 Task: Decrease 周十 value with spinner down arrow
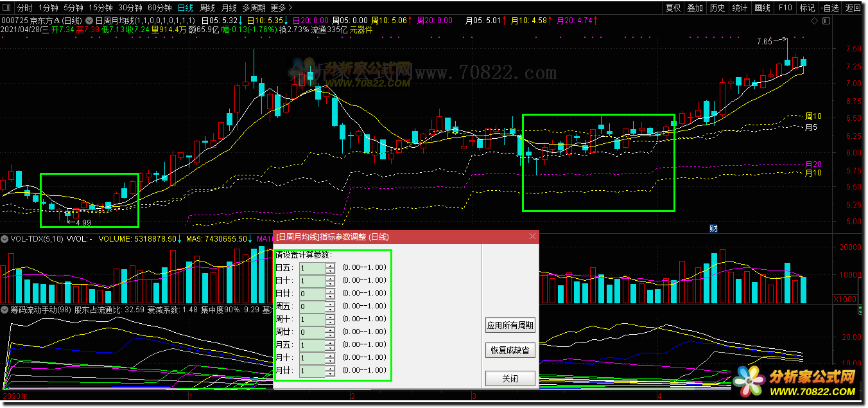click(331, 322)
